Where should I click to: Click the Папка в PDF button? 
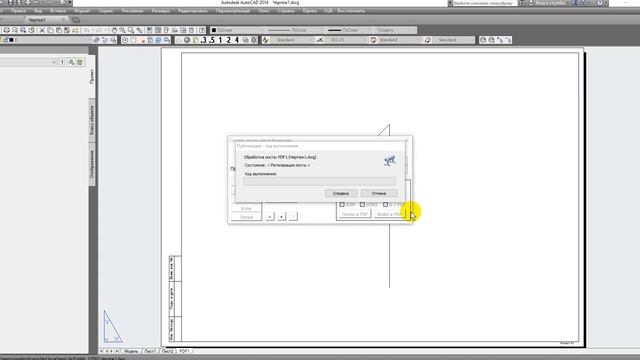pyautogui.click(x=354, y=214)
